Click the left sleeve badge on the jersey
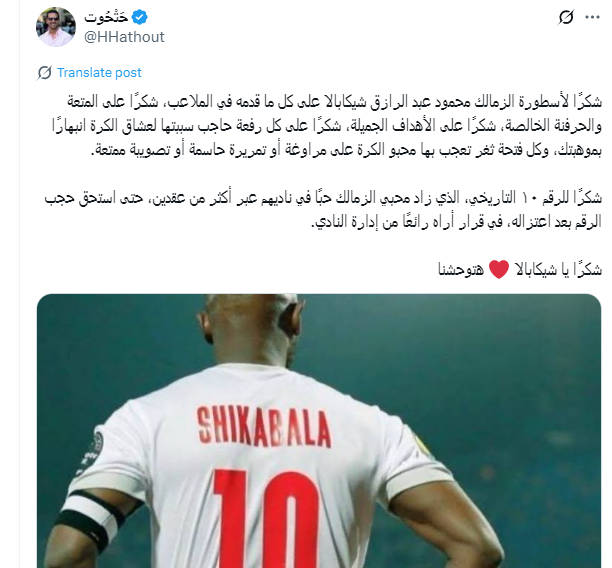This screenshot has height=568, width=612. (x=93, y=453)
